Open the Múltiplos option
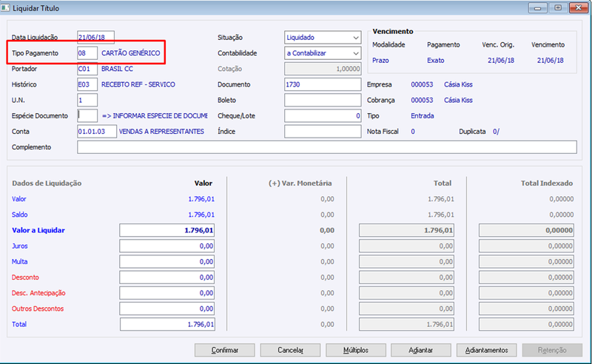Viewport: 592px width, 364px height. 356,350
